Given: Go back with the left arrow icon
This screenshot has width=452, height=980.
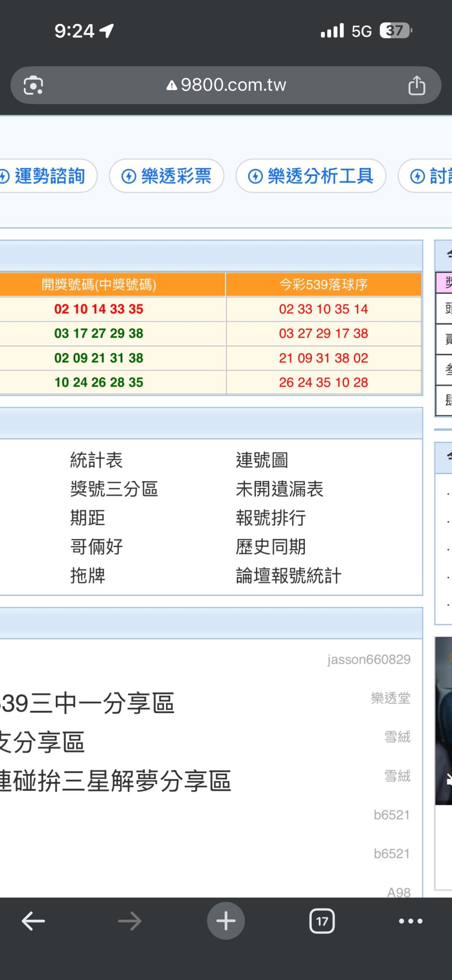Looking at the screenshot, I should pyautogui.click(x=33, y=921).
